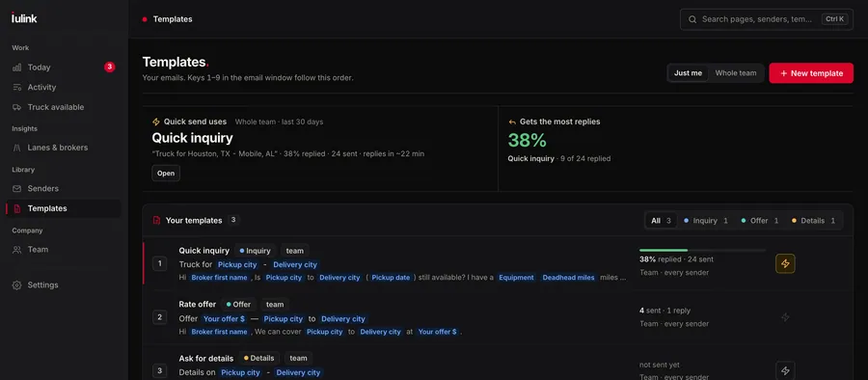Image resolution: width=868 pixels, height=380 pixels.
Task: Click the Details tag on Ask for details
Action: 260,358
